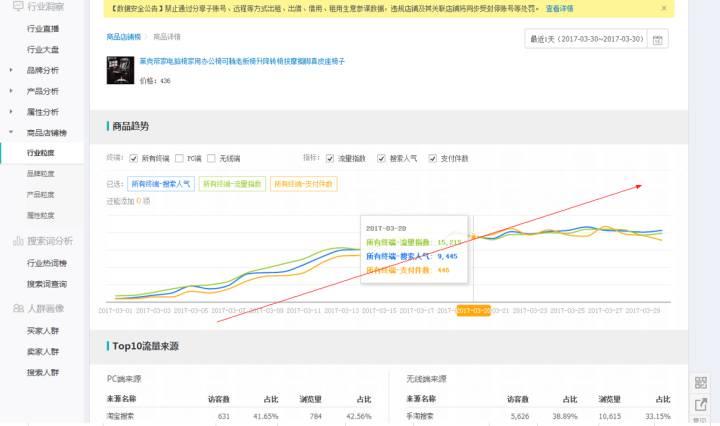Open 搜索人群 in the sidebar

pyautogui.click(x=43, y=372)
